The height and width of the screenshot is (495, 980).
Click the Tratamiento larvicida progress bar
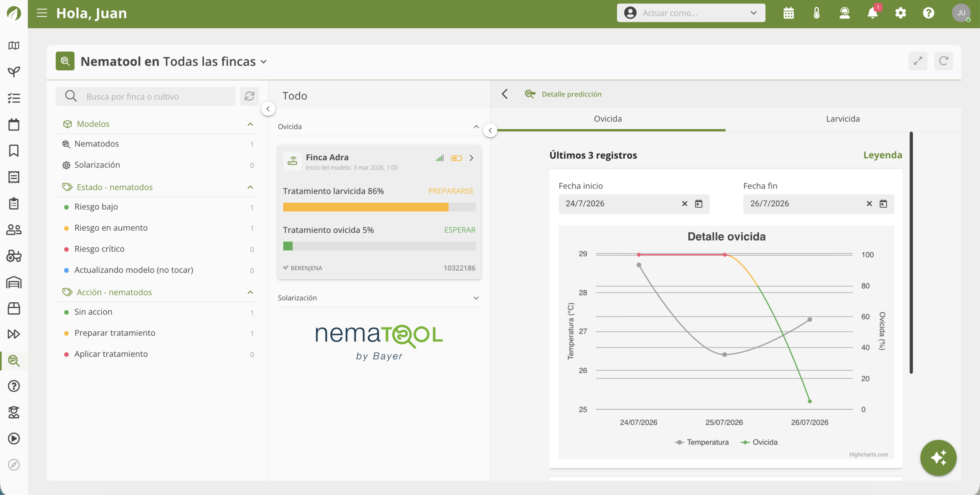[x=379, y=207]
